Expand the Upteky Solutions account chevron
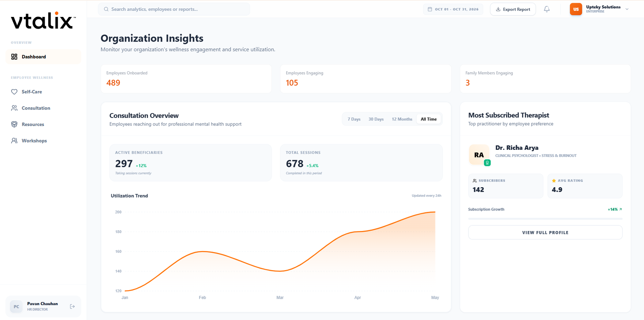This screenshot has height=320, width=644. [627, 9]
